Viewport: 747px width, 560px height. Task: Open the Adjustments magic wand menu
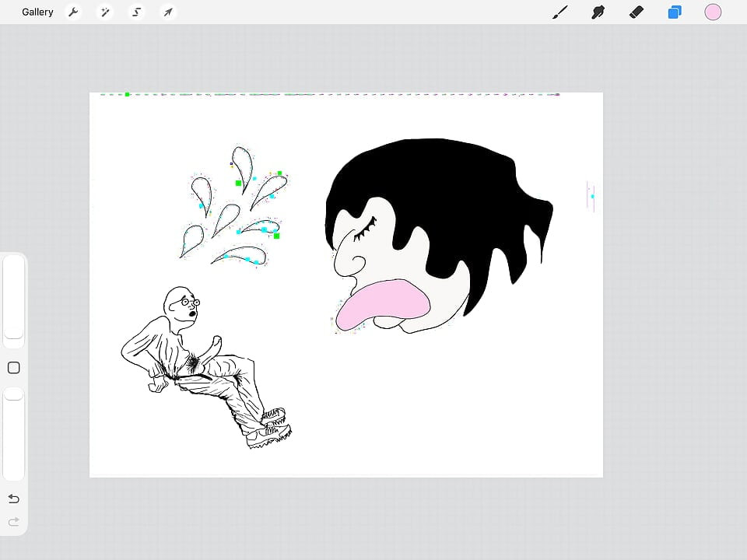tap(105, 12)
